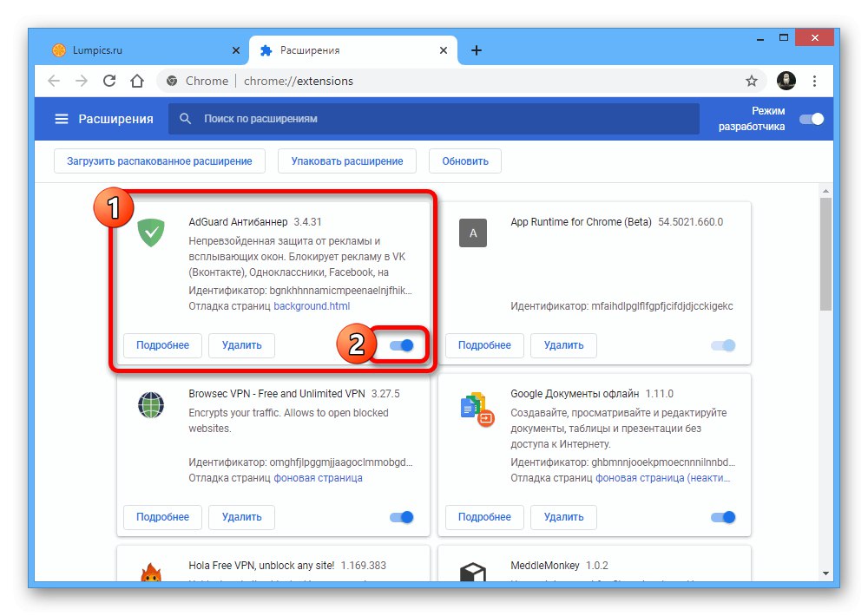
Task: Open Browsec фоновая страница link
Action: point(319,478)
